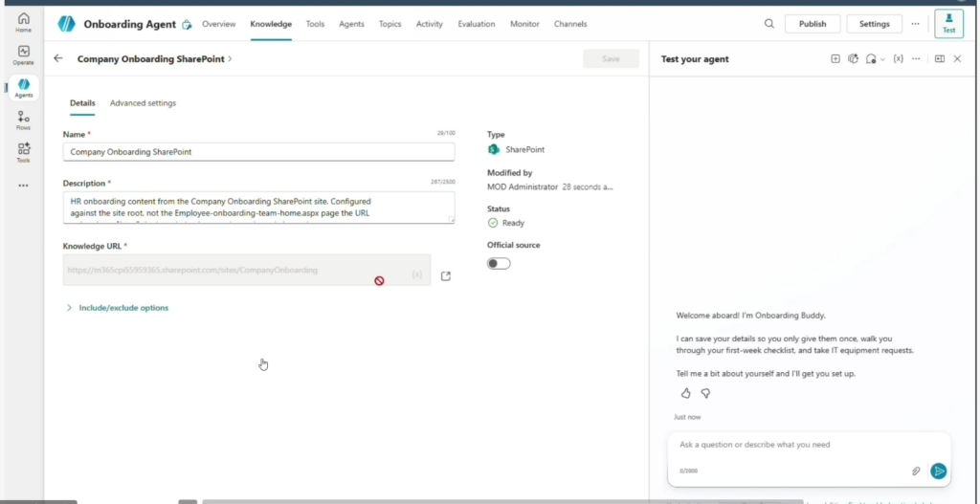This screenshot has width=980, height=504.
Task: Click the 'Company Onboarding SharePoint' breadcrumb title
Action: pyautogui.click(x=150, y=58)
